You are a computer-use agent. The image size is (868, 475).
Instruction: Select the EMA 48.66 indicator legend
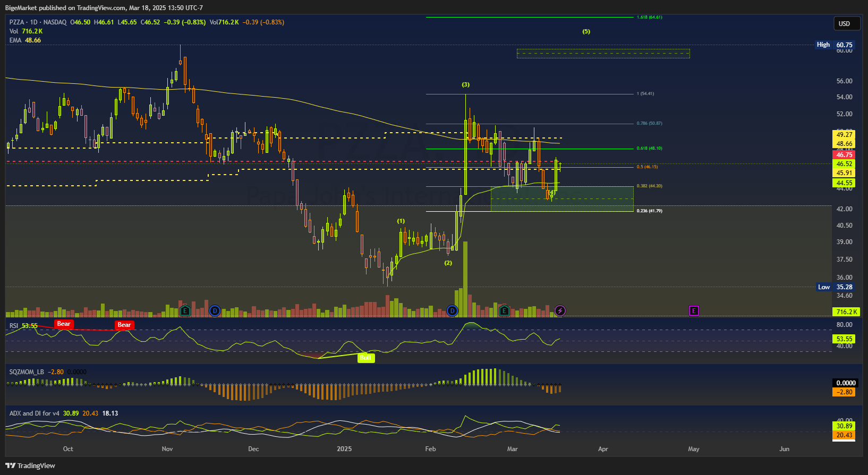[25, 40]
